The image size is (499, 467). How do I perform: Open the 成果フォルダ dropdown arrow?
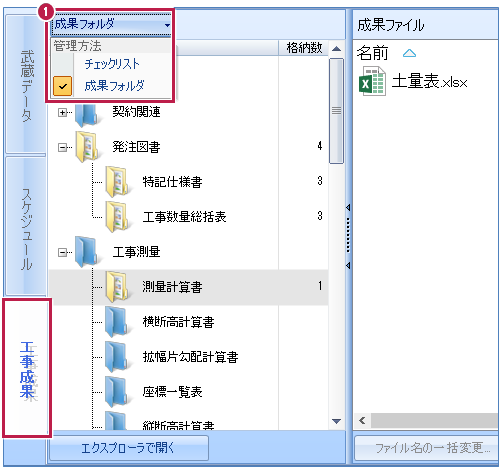coord(167,25)
